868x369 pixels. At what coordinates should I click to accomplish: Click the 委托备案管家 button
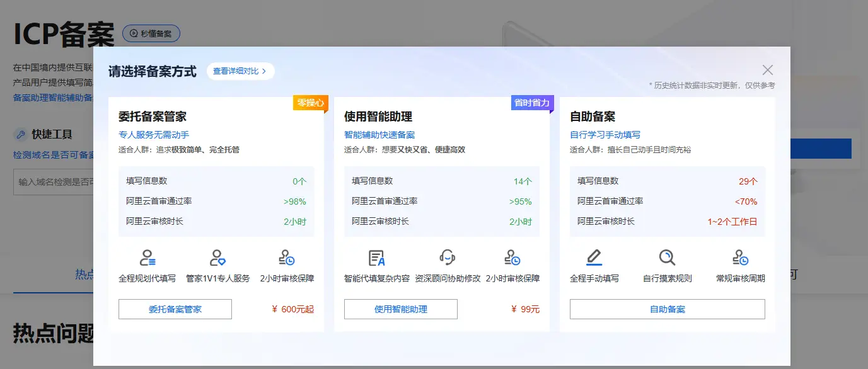pyautogui.click(x=175, y=309)
